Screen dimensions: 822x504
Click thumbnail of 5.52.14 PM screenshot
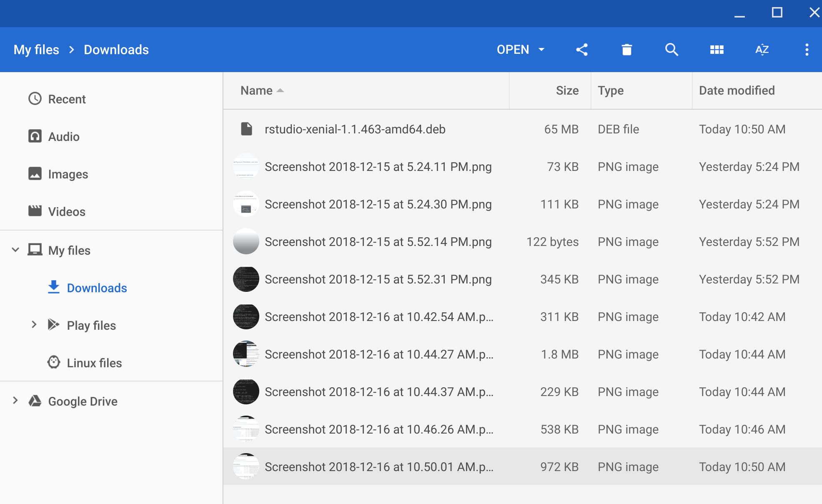246,241
